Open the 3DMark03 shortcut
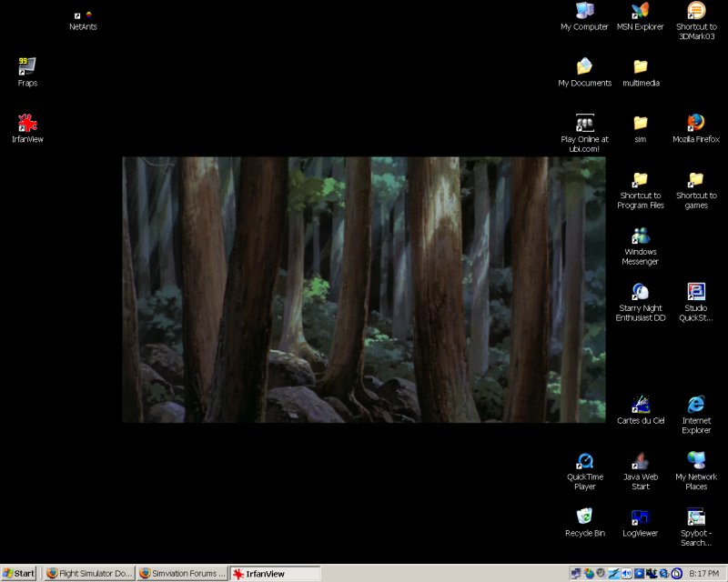 click(x=696, y=12)
